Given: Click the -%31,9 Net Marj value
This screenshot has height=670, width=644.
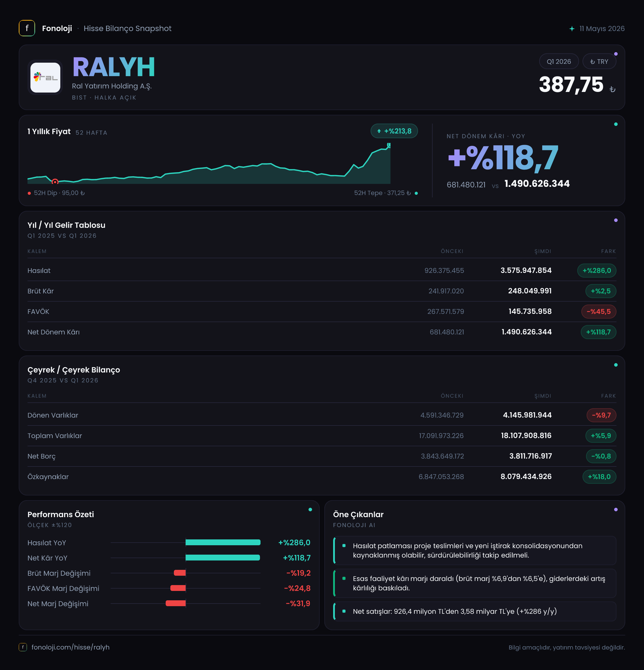Looking at the screenshot, I should coord(298,603).
